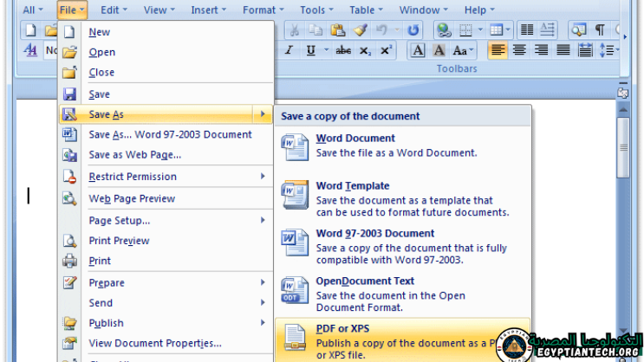Open the Undo history dropdown arrow
This screenshot has height=362, width=644.
[397, 30]
